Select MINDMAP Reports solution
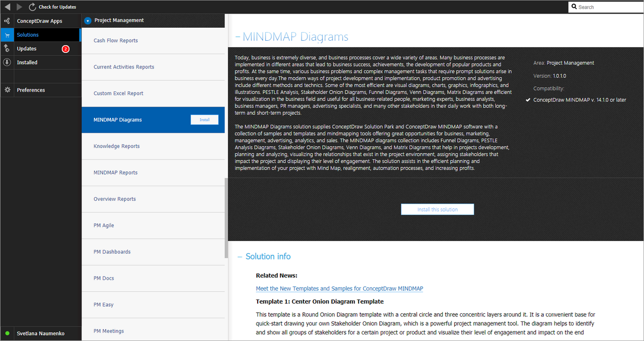 153,173
